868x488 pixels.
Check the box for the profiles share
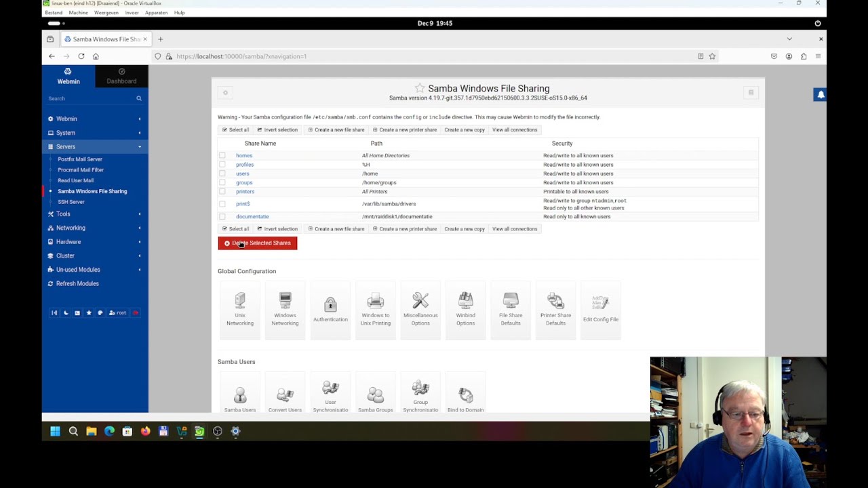(x=222, y=165)
